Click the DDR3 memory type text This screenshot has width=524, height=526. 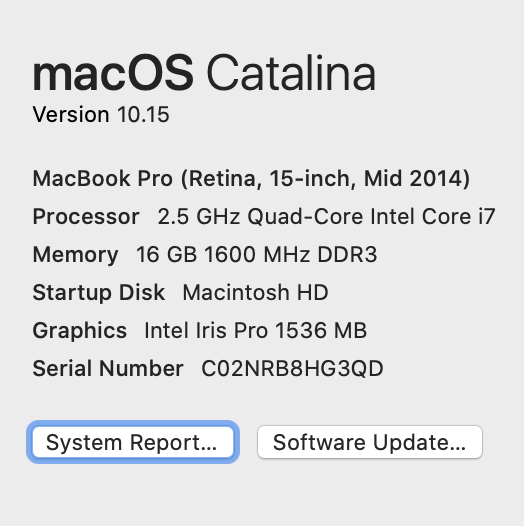(x=347, y=254)
